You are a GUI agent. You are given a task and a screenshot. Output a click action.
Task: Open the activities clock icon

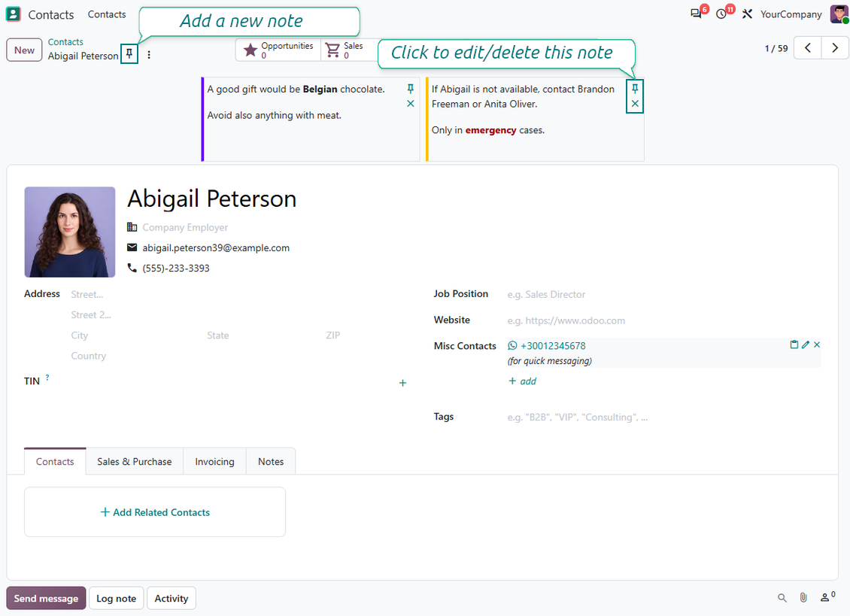pos(721,14)
